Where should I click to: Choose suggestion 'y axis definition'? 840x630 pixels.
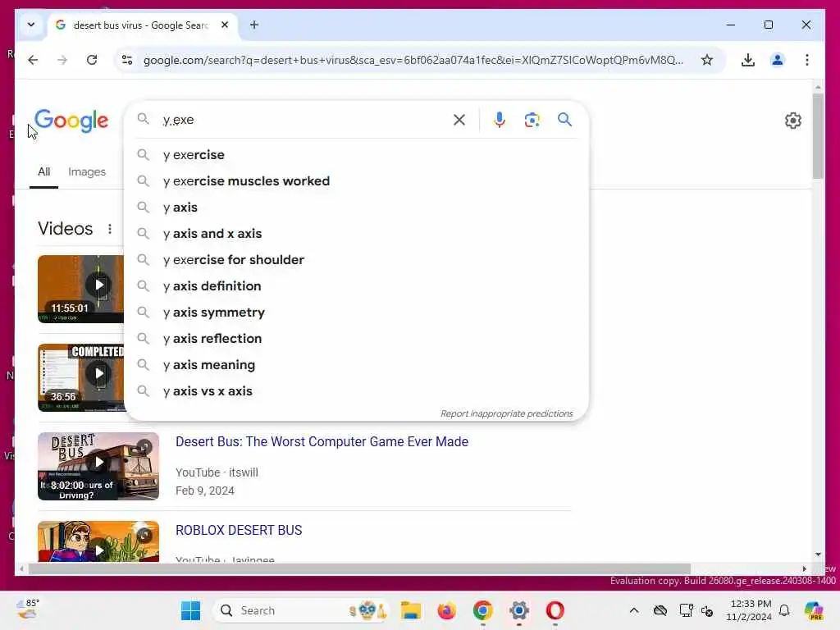click(x=356, y=286)
